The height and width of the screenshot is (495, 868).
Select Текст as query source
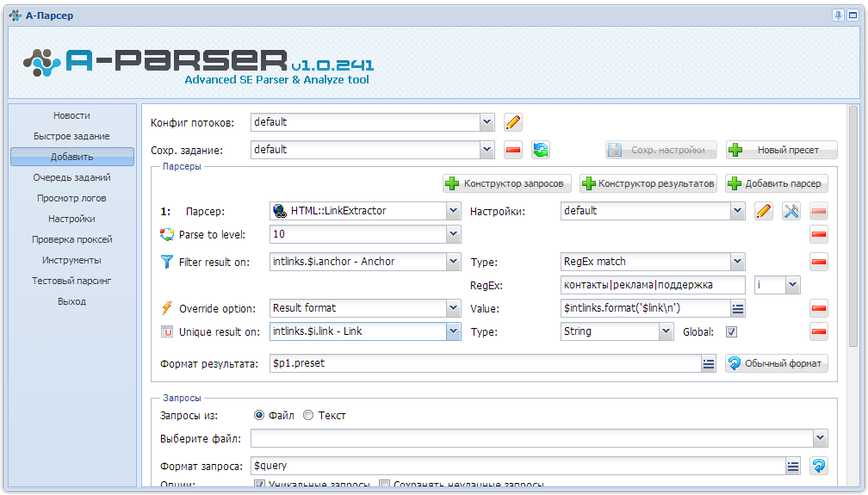point(308,415)
